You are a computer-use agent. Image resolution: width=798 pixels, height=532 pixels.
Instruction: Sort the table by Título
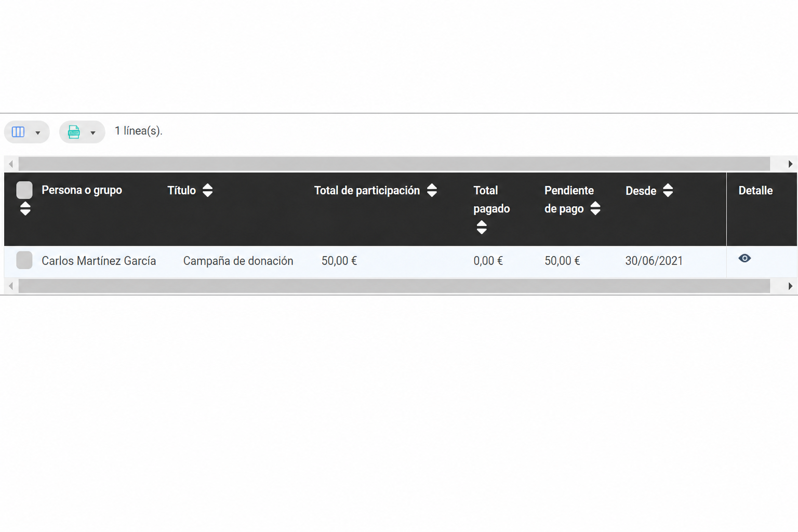tap(207, 190)
